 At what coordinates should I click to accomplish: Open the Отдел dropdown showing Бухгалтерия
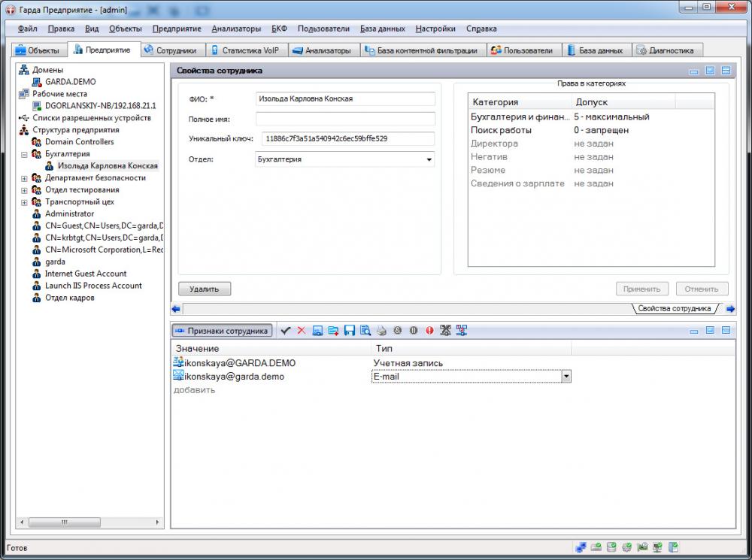pyautogui.click(x=429, y=159)
